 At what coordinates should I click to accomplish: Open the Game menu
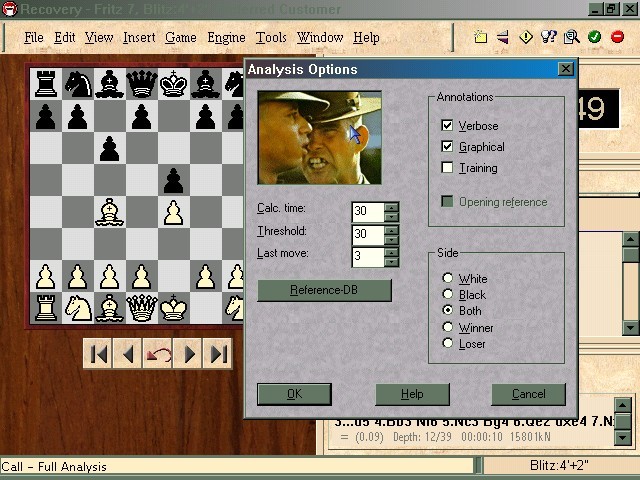pos(180,38)
